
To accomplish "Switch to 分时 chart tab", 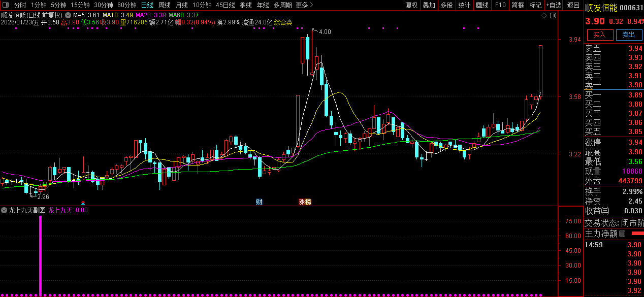I will pos(20,5).
